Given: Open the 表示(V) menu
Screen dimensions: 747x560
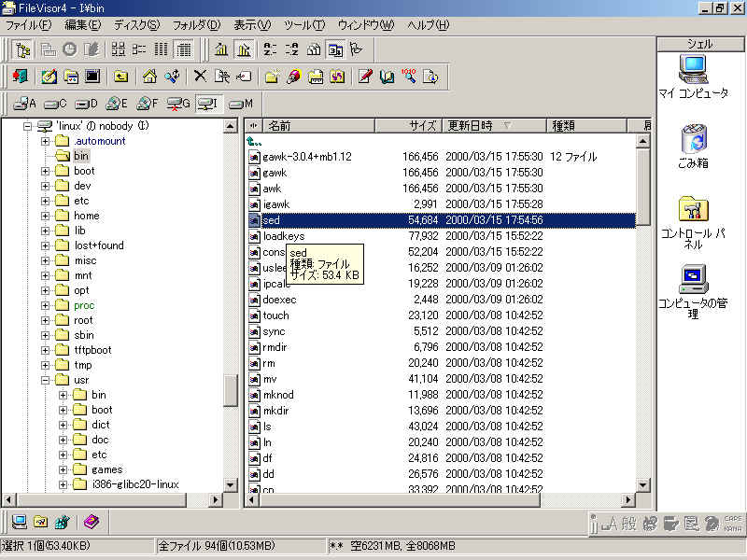Looking at the screenshot, I should 252,25.
